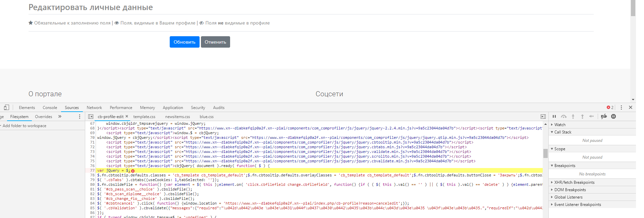The height and width of the screenshot is (218, 644).
Task: Click line number 70 in gutter
Action: tap(92, 138)
